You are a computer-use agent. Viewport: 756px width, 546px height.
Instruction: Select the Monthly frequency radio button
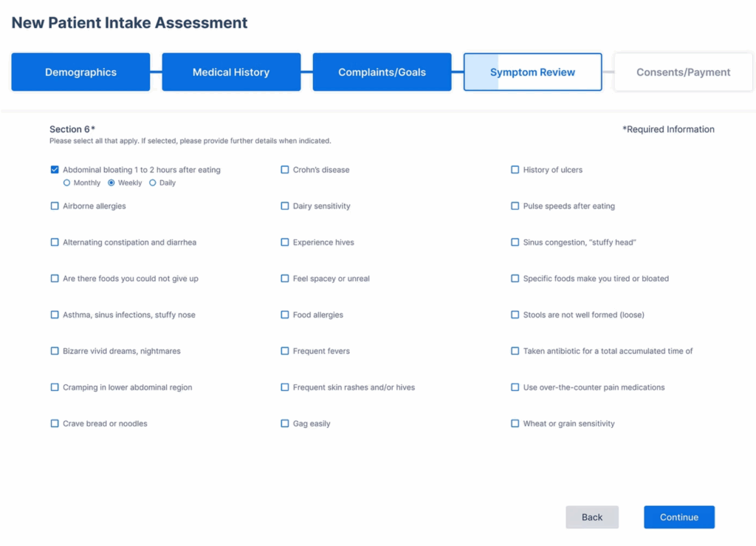[x=67, y=182]
